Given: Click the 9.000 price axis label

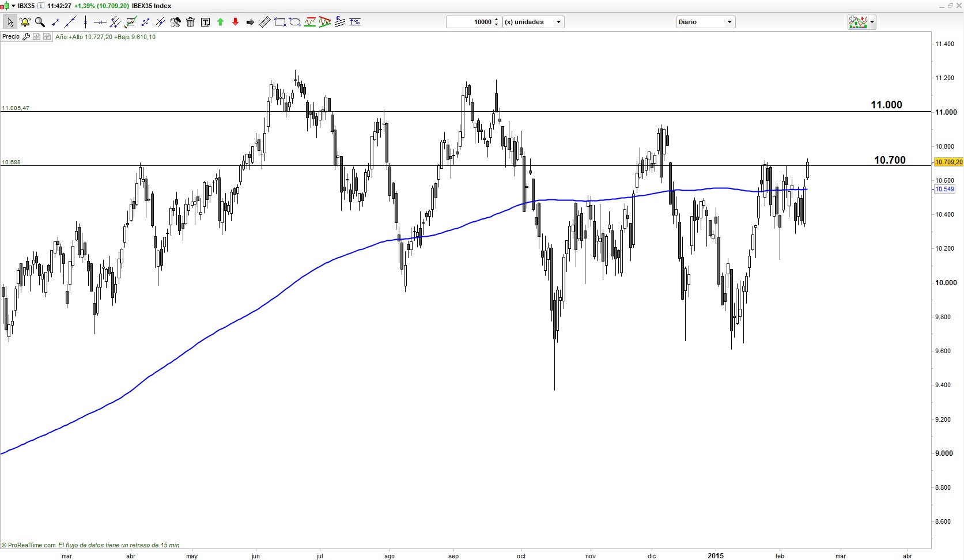Looking at the screenshot, I should click(944, 453).
